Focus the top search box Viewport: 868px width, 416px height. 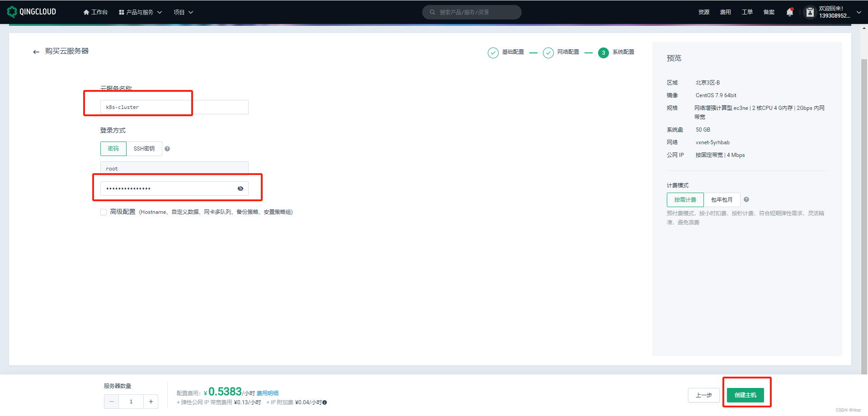tap(472, 12)
